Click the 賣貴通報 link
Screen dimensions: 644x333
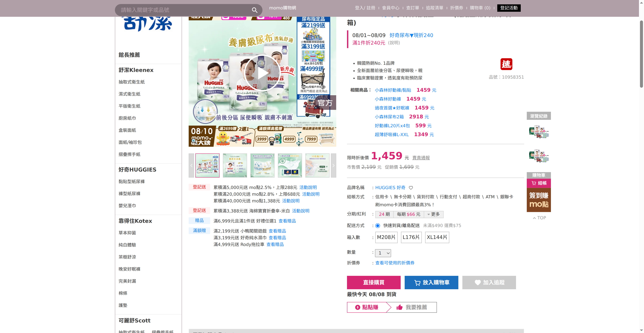(x=421, y=158)
